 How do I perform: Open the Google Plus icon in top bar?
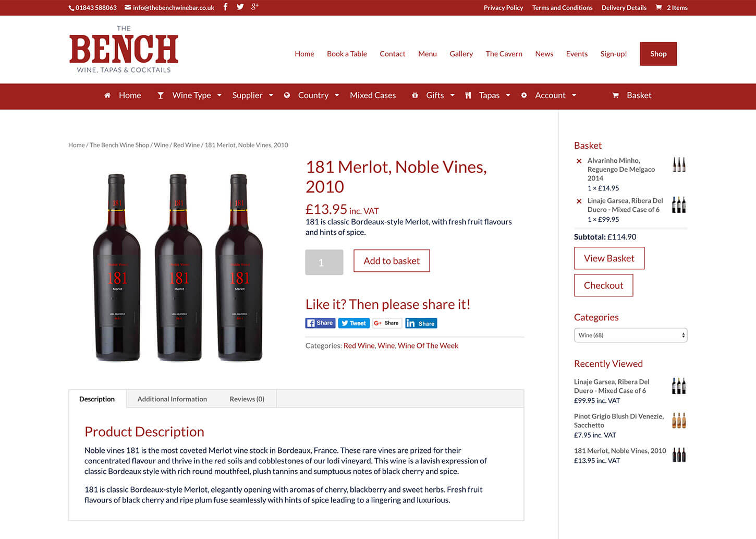click(x=254, y=7)
